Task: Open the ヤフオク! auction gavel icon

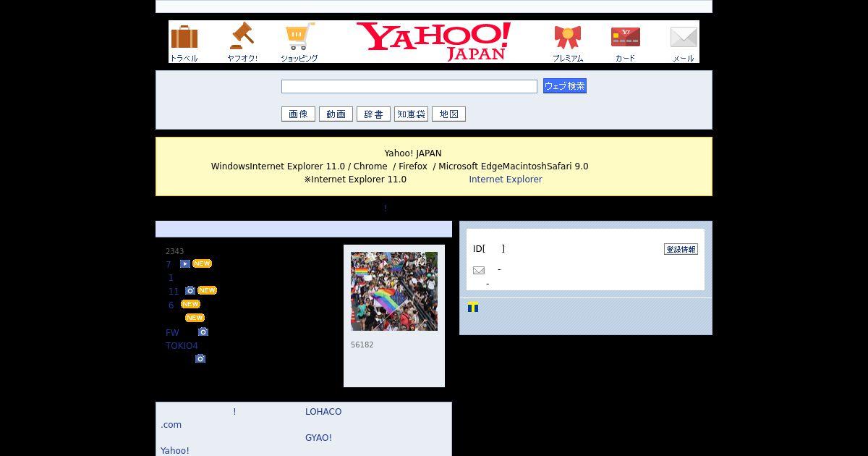Action: (x=242, y=43)
